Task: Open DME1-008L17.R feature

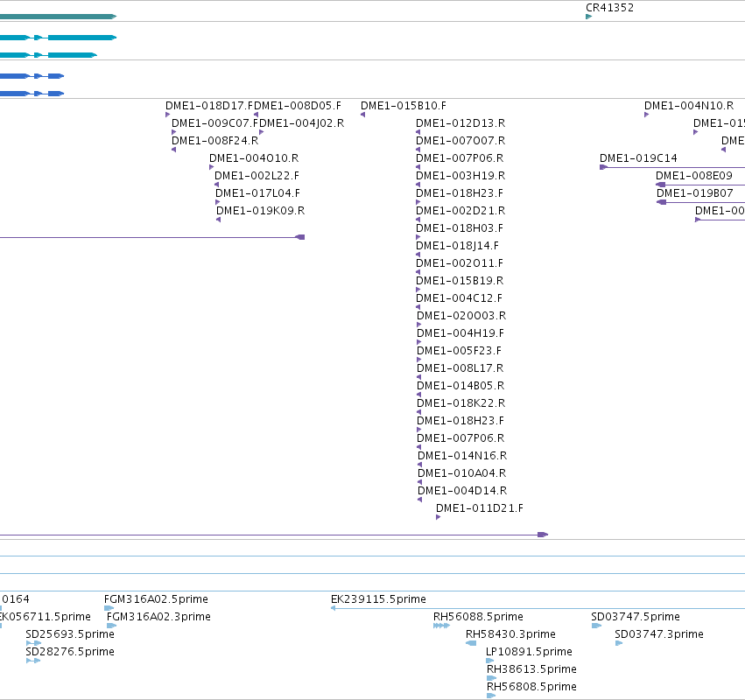Action: [460, 368]
